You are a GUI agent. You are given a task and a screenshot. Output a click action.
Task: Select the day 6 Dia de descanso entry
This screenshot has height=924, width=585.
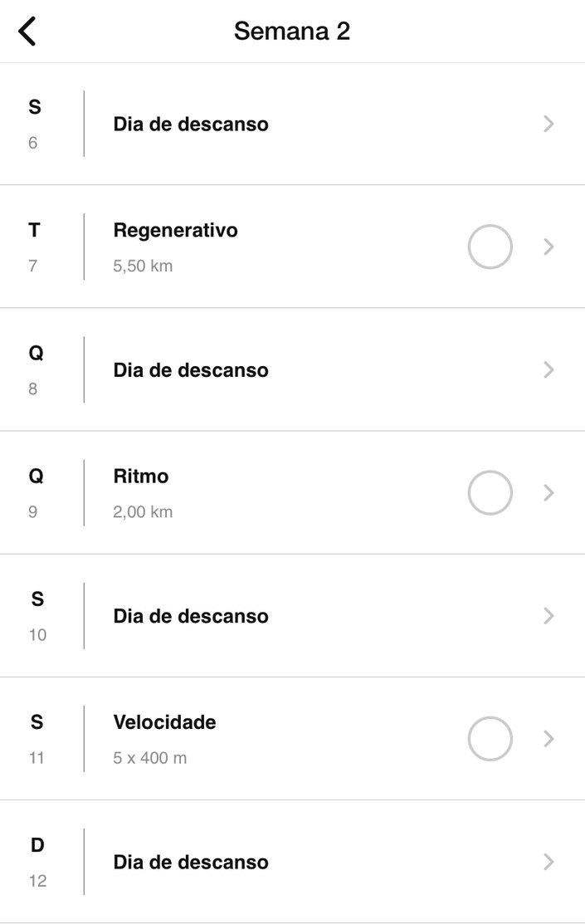191,125
